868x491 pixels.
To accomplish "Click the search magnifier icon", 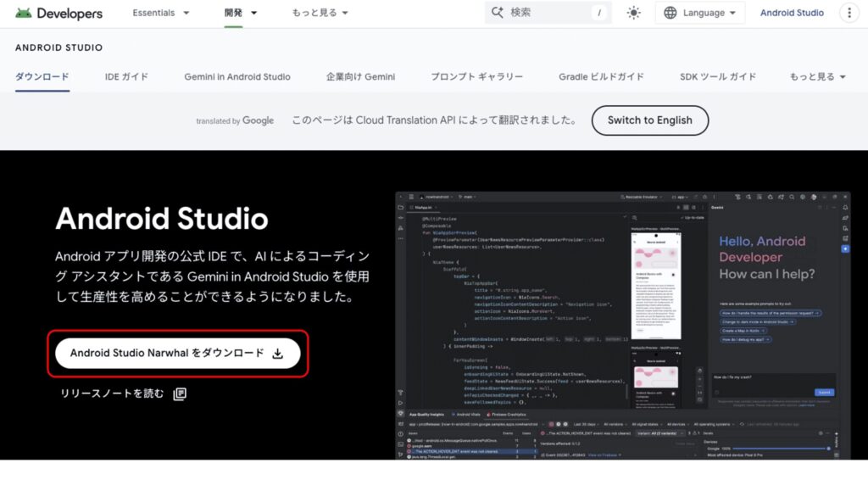I will [497, 13].
